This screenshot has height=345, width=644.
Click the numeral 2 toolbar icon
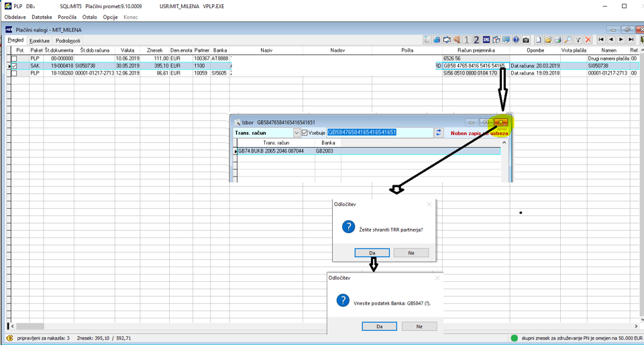(476, 40)
